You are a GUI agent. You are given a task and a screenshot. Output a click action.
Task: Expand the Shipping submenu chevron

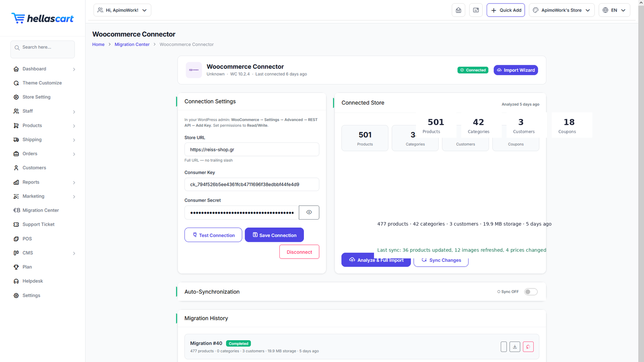click(x=74, y=140)
